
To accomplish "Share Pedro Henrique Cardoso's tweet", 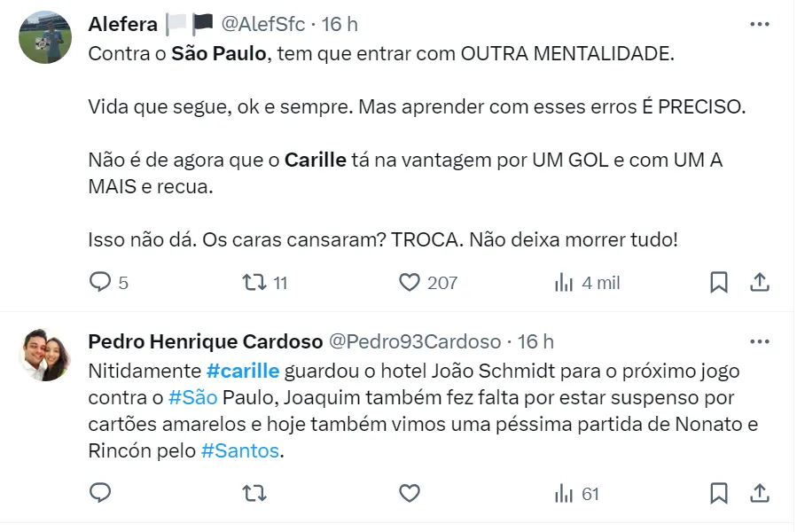I will point(759,493).
